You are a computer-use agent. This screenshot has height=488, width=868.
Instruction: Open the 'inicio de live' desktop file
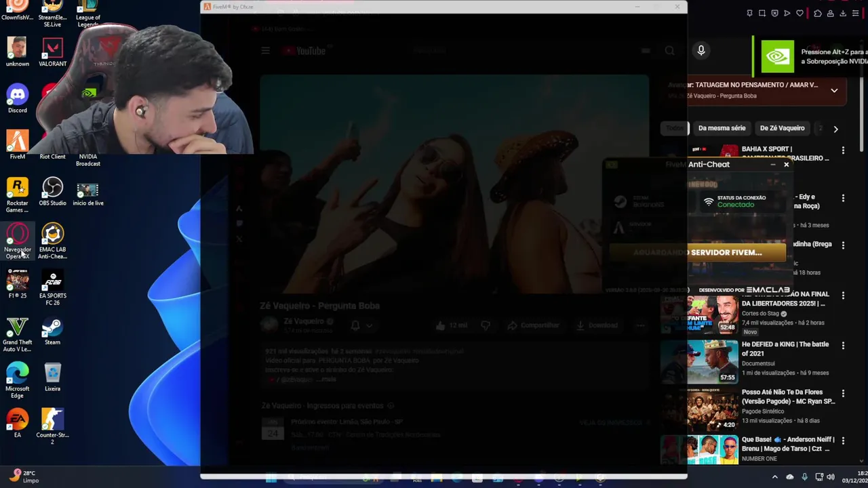click(87, 193)
